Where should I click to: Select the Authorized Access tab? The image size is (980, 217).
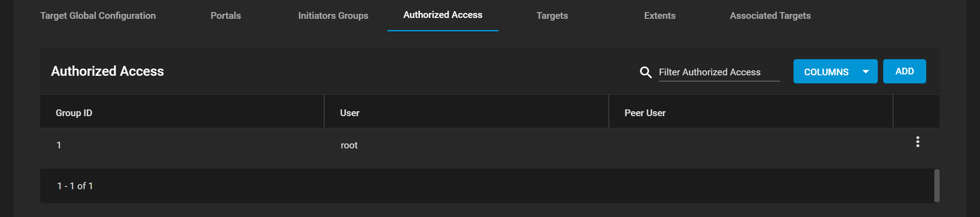443,15
